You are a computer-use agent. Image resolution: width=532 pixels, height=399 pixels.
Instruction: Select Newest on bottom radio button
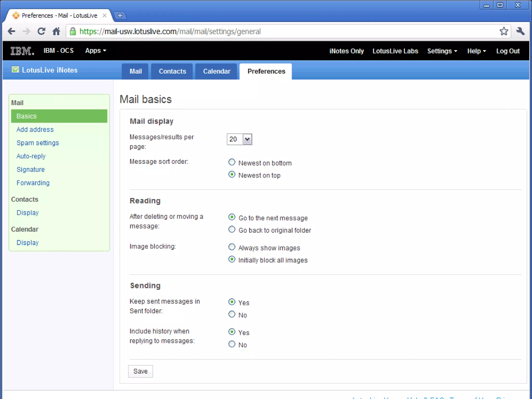coord(232,162)
